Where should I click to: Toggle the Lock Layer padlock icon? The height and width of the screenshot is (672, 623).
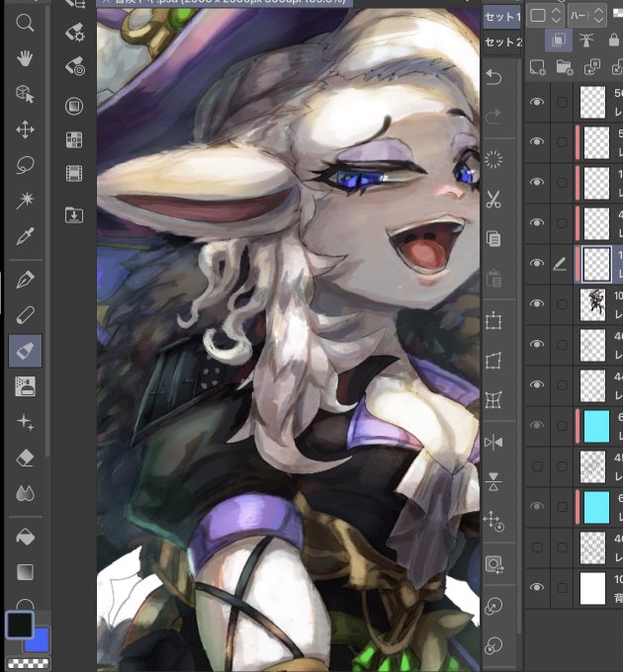click(613, 41)
